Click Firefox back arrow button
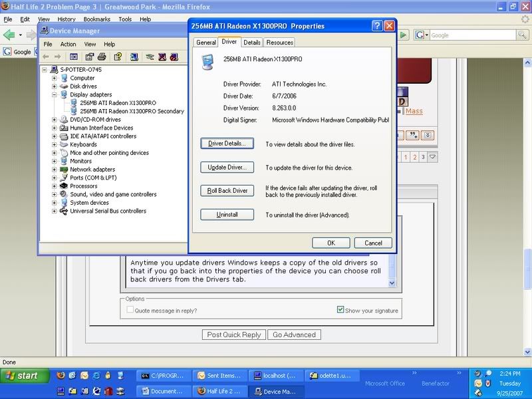Image resolution: width=532 pixels, height=399 pixels. (x=9, y=35)
